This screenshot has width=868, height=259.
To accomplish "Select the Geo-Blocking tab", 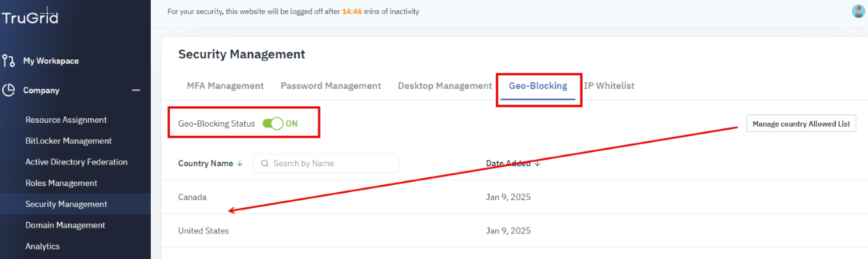I will (x=538, y=86).
